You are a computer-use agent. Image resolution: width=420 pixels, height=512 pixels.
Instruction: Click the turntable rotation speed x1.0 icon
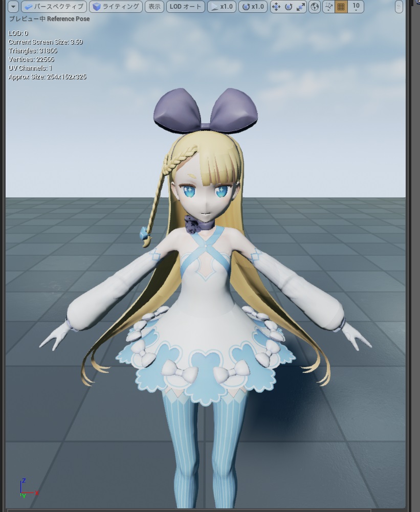click(253, 7)
